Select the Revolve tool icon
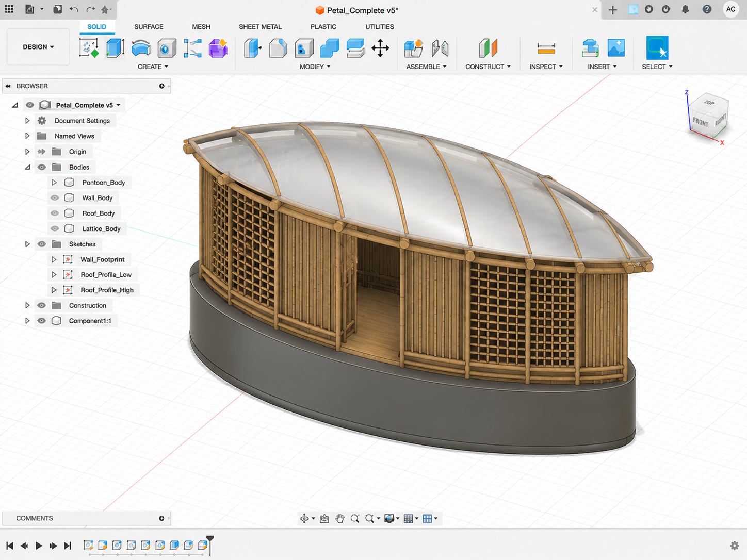Viewport: 747px width, 560px height. pyautogui.click(x=141, y=48)
